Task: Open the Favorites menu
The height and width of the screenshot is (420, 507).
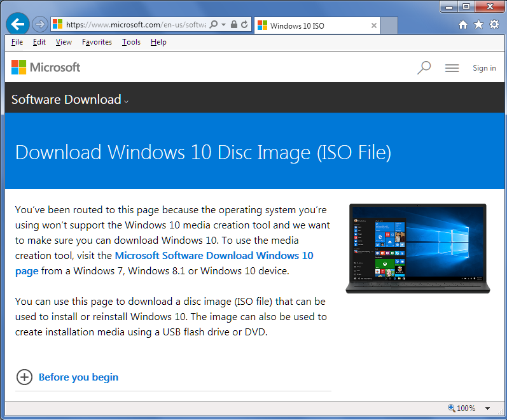Action: coord(97,42)
